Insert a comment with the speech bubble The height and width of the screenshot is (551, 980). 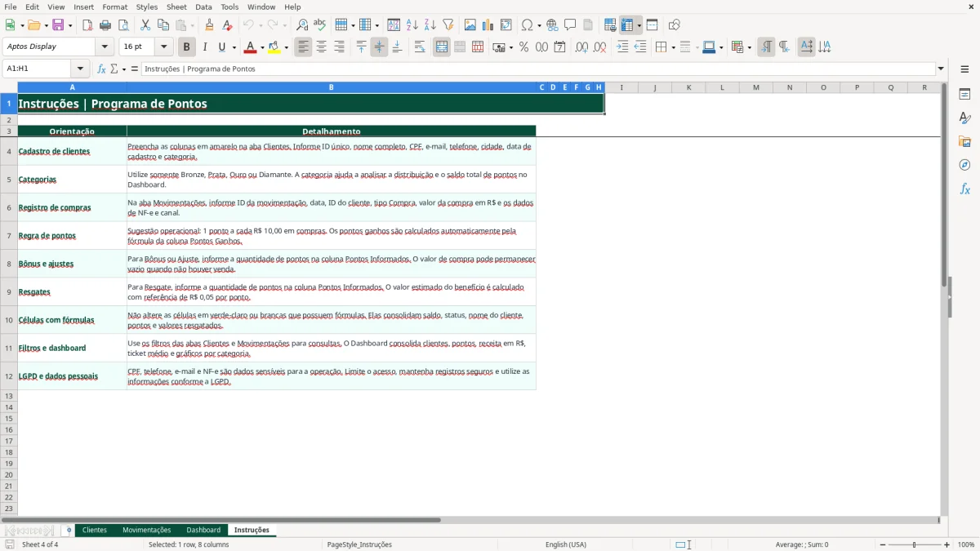(571, 25)
